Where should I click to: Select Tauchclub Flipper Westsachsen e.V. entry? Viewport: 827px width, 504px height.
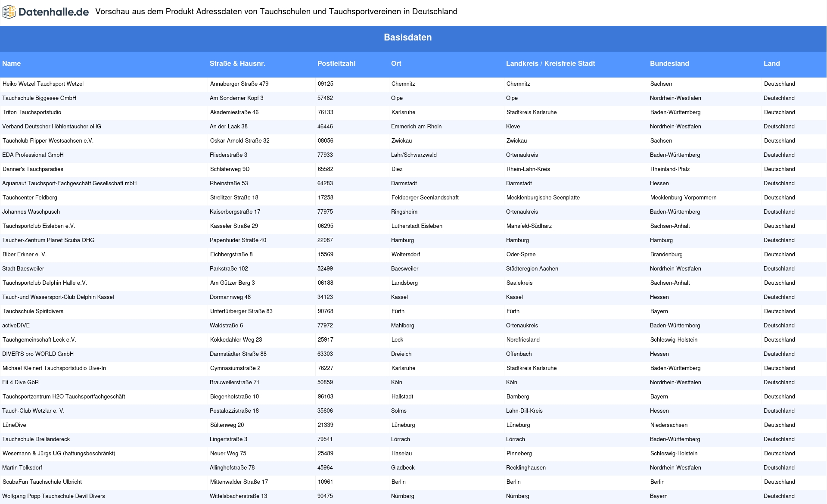[x=48, y=141]
